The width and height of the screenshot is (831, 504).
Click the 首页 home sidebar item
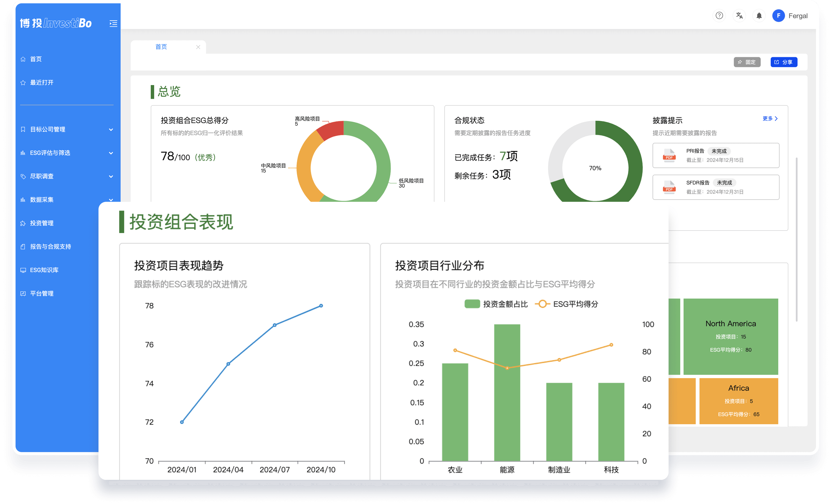point(36,59)
